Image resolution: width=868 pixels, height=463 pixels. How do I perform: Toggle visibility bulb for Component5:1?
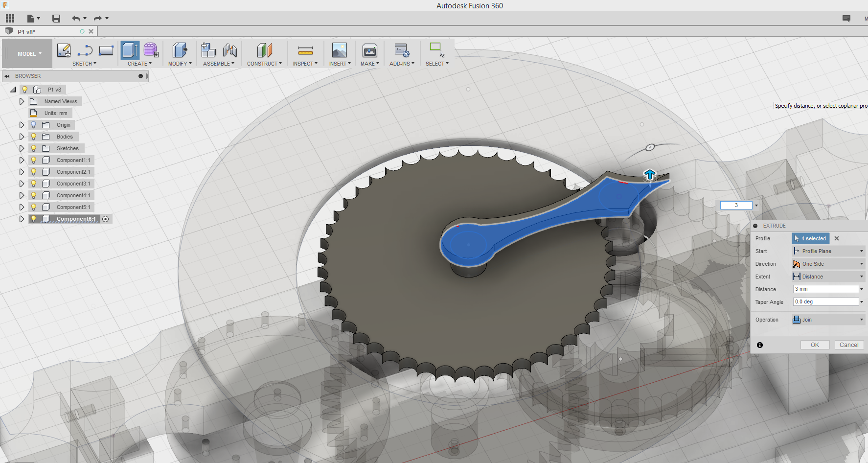click(x=33, y=207)
